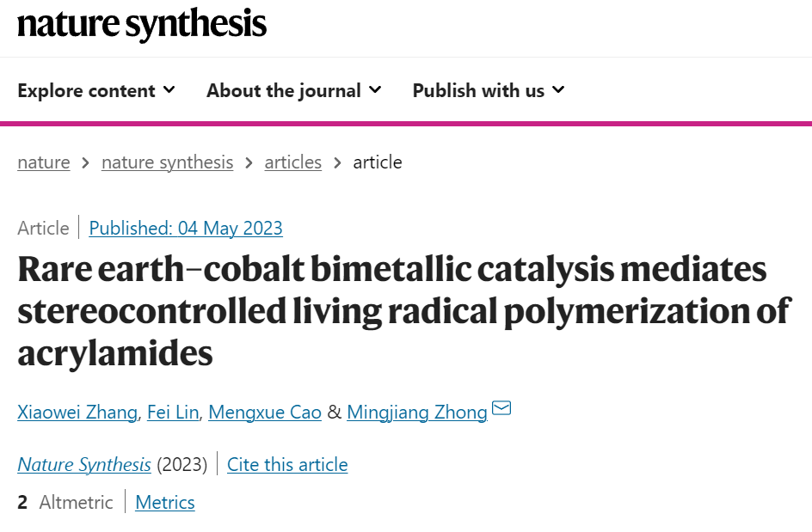View the article Metrics

165,503
